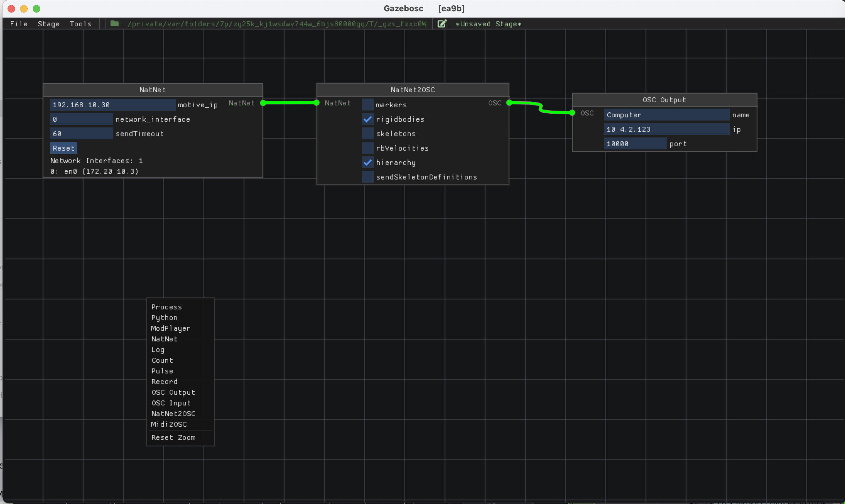Viewport: 845px width, 504px height.
Task: Click the NatNet2OSC NatNet input pin
Action: pos(317,103)
